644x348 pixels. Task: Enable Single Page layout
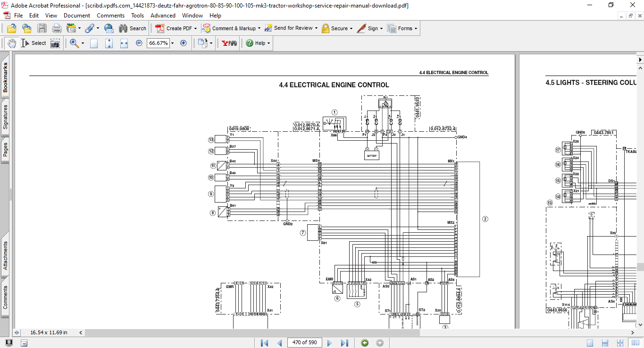(x=590, y=343)
